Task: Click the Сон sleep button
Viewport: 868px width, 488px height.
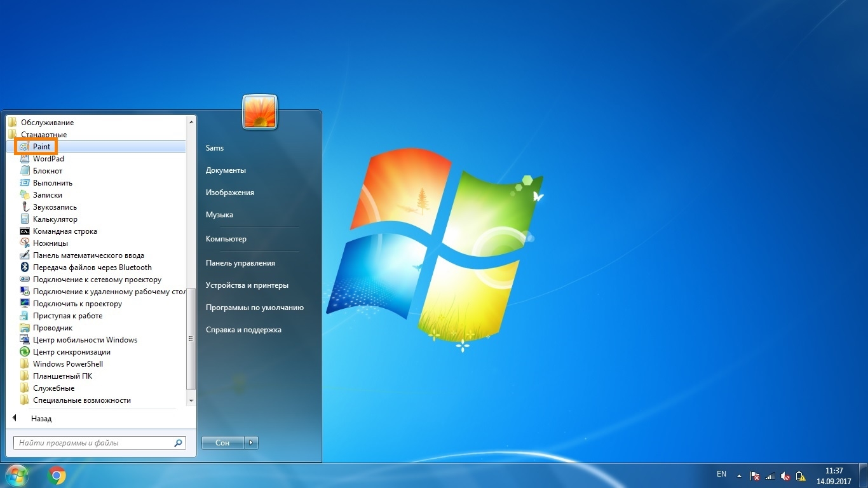Action: click(222, 443)
